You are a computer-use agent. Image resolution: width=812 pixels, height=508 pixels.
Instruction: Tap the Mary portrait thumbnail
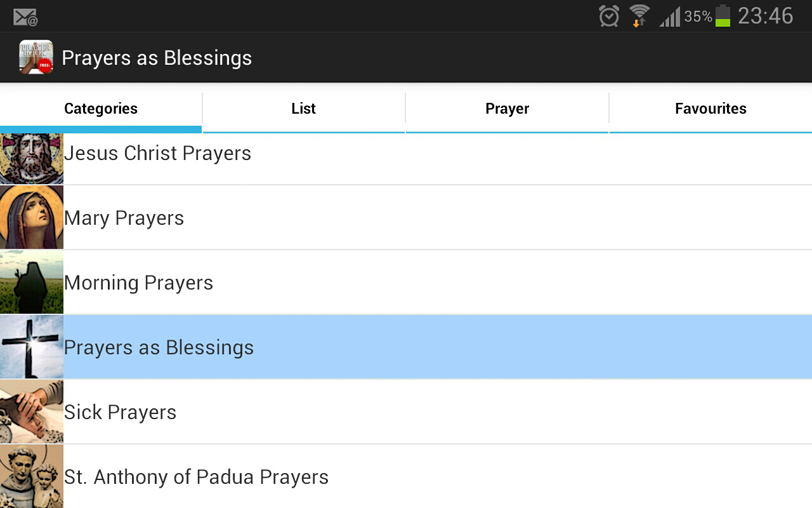[32, 217]
